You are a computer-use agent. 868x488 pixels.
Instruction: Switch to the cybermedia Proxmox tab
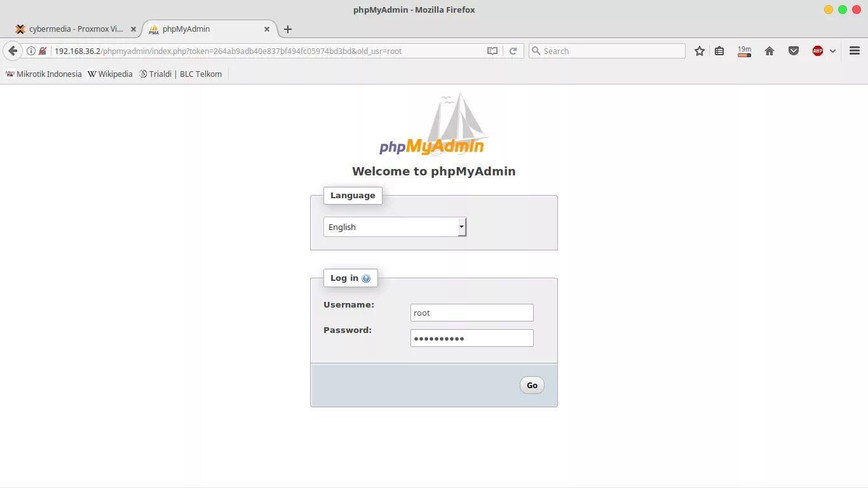76,29
